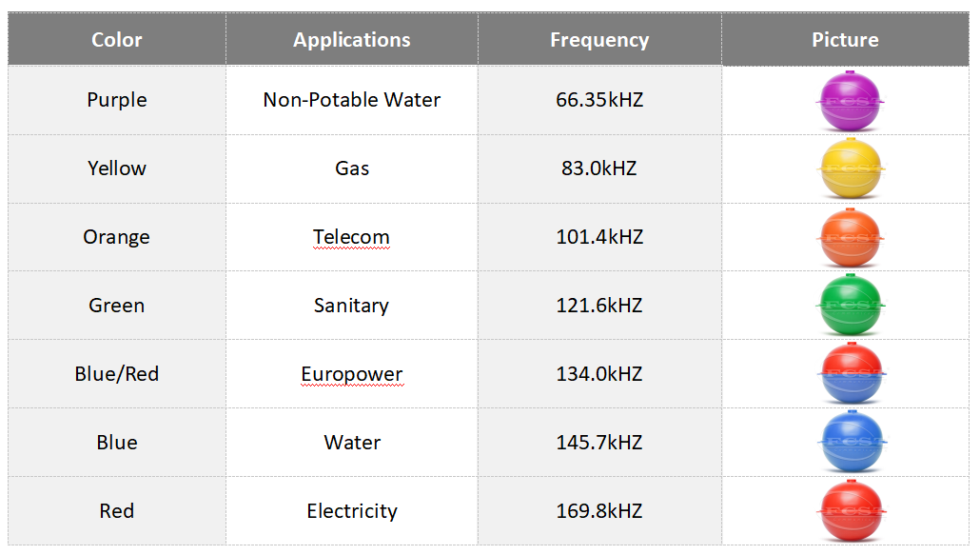Select the Applications column header
The height and width of the screenshot is (555, 980).
[351, 40]
